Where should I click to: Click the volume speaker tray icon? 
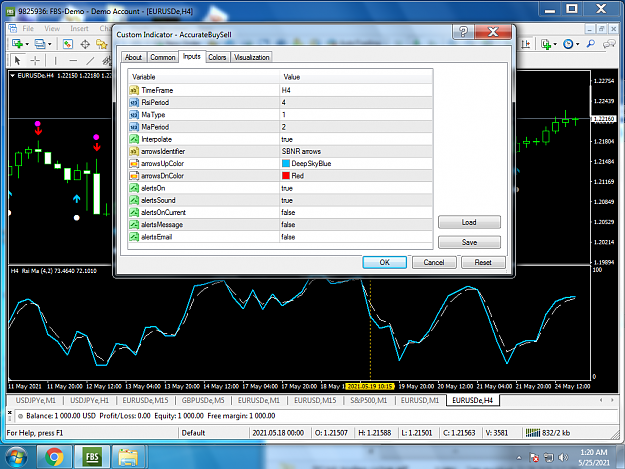(563, 457)
